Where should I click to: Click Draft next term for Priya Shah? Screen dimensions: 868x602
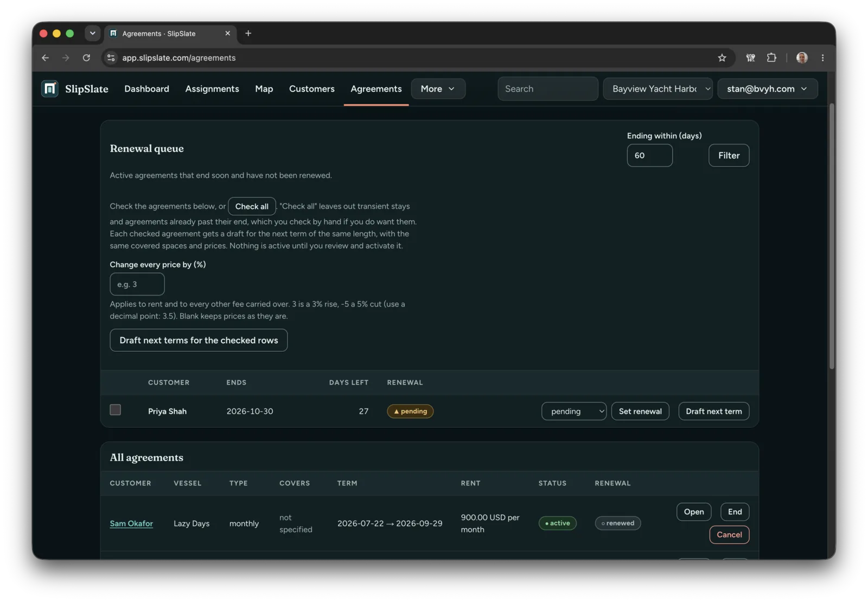click(713, 411)
